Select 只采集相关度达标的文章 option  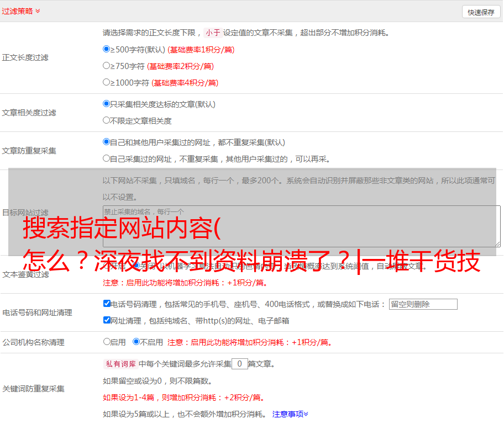tap(107, 104)
